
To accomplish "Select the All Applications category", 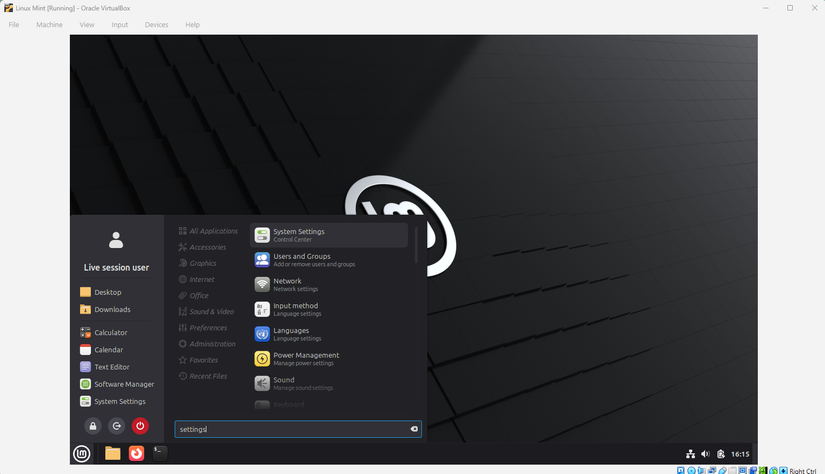I will (x=208, y=231).
